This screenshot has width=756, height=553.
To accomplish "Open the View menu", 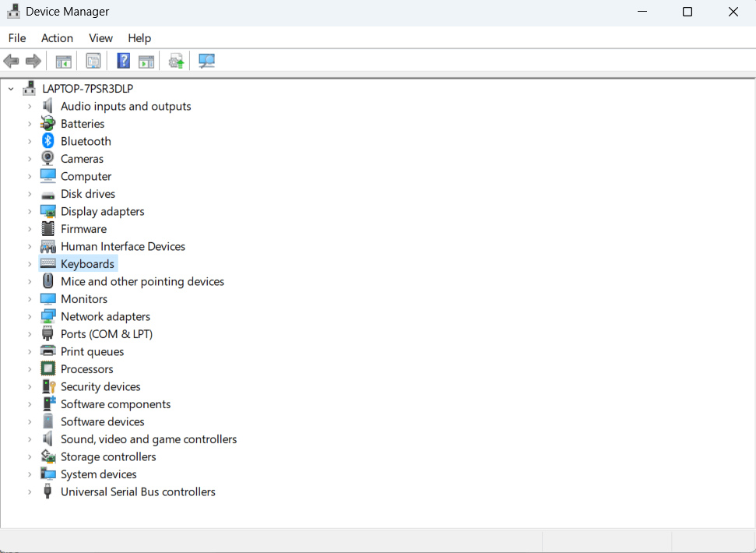I will [x=100, y=38].
